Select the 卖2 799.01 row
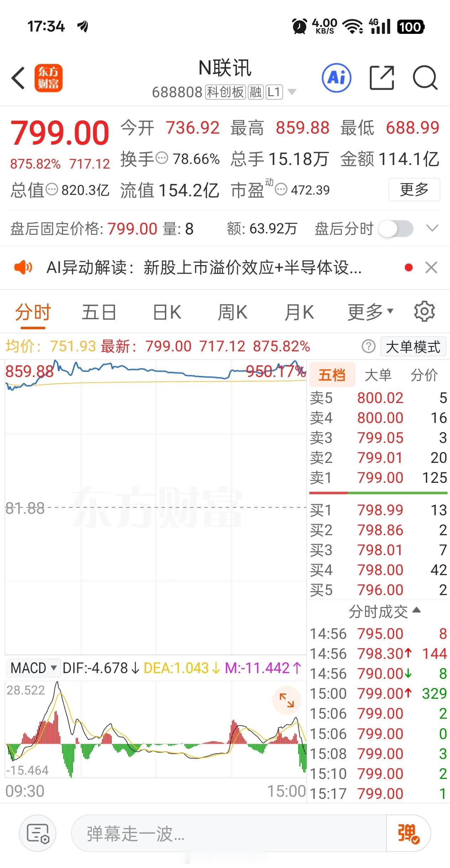 (x=378, y=458)
